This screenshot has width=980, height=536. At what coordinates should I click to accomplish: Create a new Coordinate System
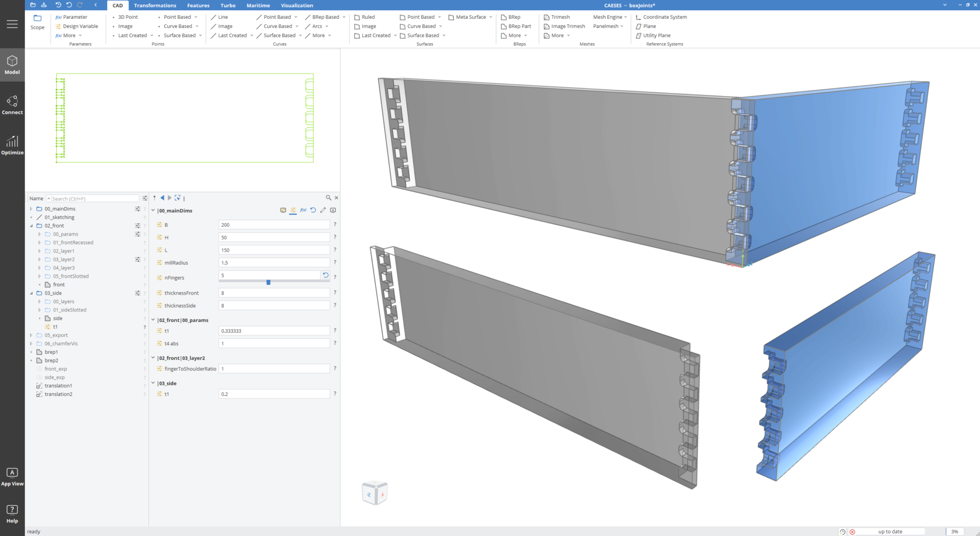click(664, 17)
